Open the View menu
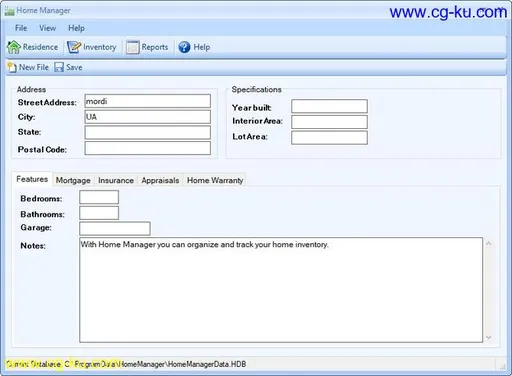 pyautogui.click(x=47, y=28)
